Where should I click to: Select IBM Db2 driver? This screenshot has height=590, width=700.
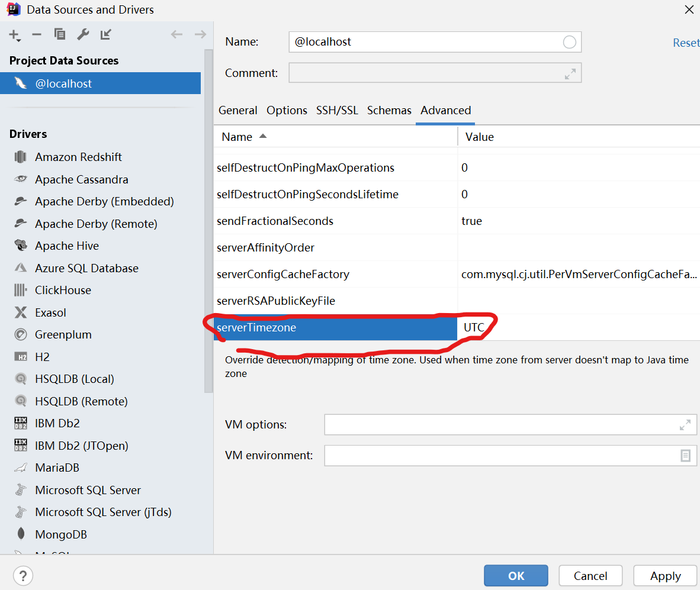(57, 423)
